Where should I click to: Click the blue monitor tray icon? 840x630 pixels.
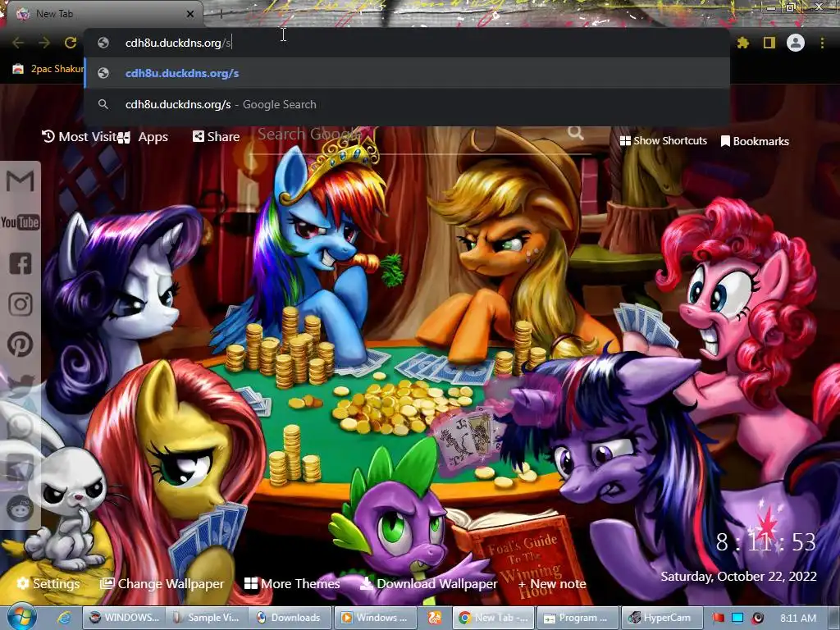[737, 618]
